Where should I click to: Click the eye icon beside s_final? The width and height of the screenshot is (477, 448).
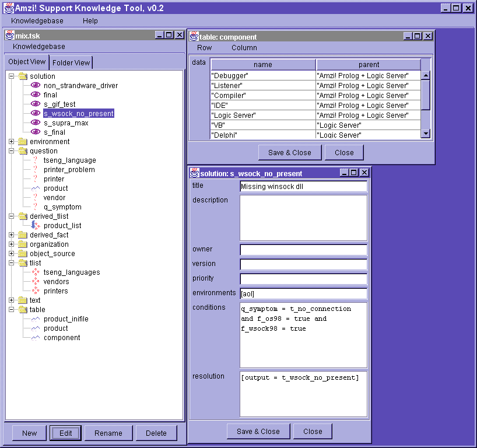(x=36, y=132)
